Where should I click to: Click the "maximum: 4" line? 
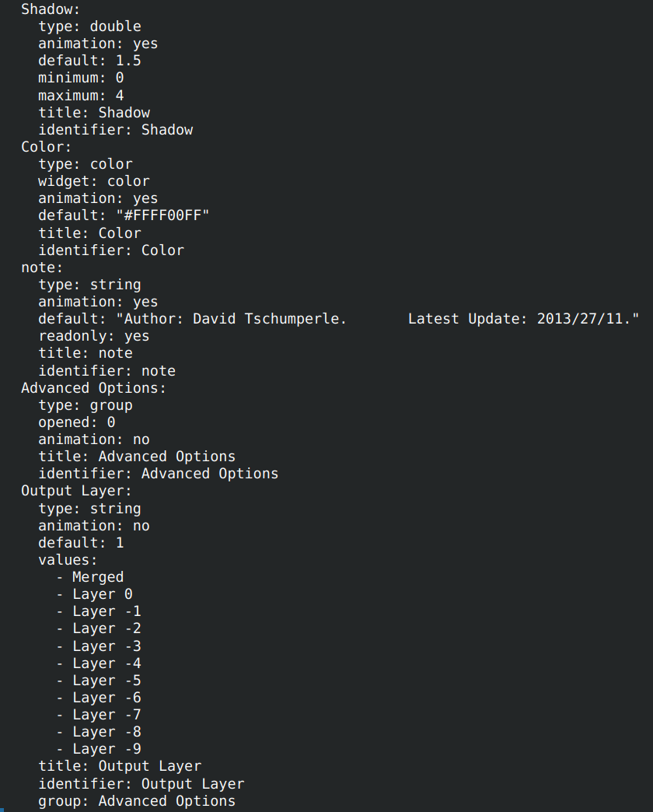coord(81,96)
